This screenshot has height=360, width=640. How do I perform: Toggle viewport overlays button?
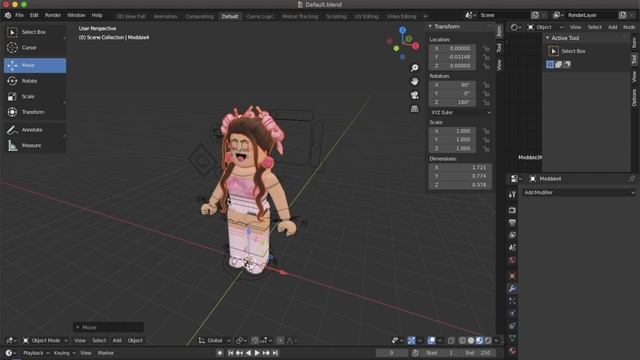pos(431,340)
